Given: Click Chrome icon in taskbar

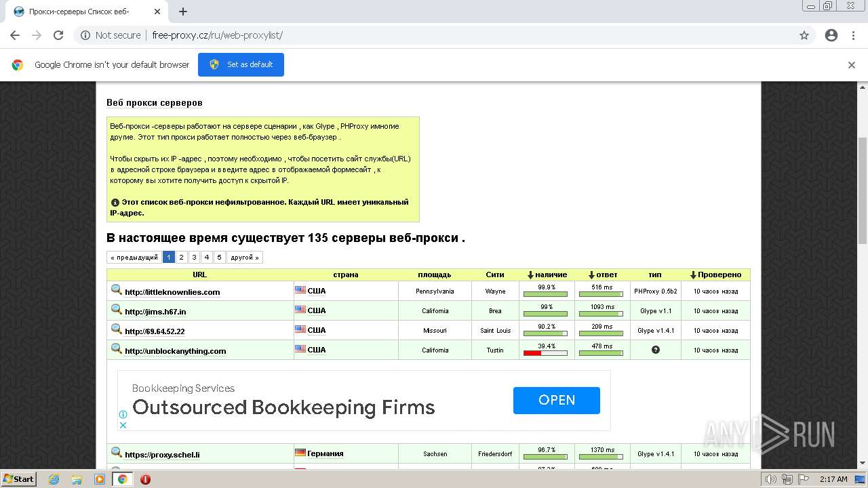Looking at the screenshot, I should click(123, 479).
